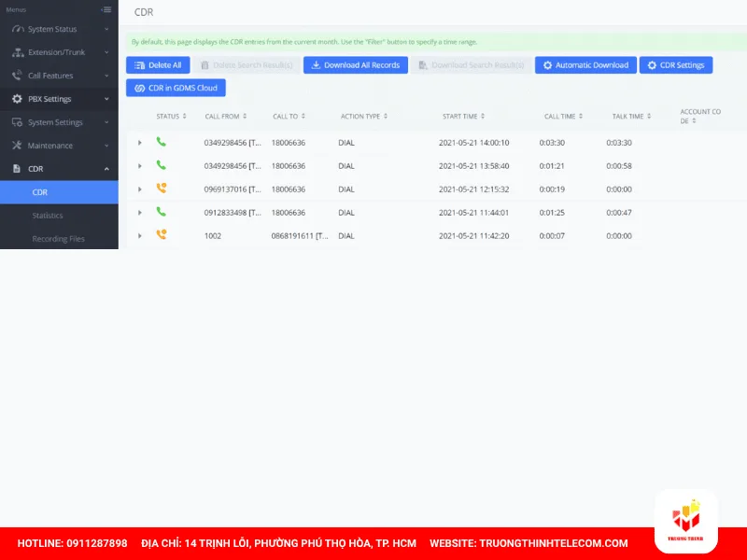Image resolution: width=747 pixels, height=560 pixels.
Task: Click missed call icon for 11:42:20 row
Action: (x=162, y=234)
